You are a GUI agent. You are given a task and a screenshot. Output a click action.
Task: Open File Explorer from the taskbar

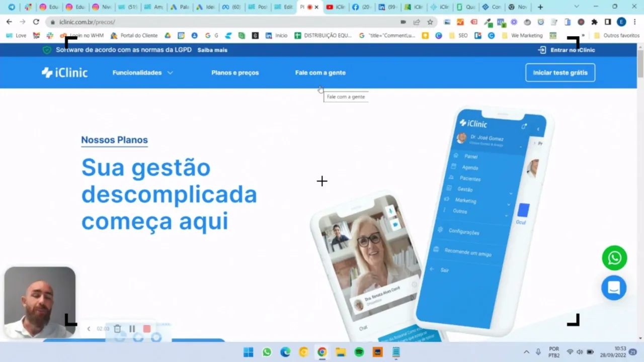[341, 352]
